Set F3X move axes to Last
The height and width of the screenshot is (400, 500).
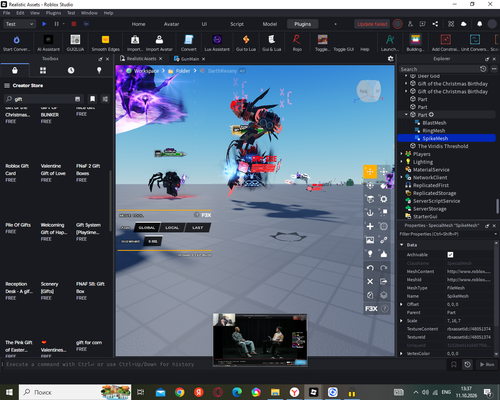tap(197, 228)
